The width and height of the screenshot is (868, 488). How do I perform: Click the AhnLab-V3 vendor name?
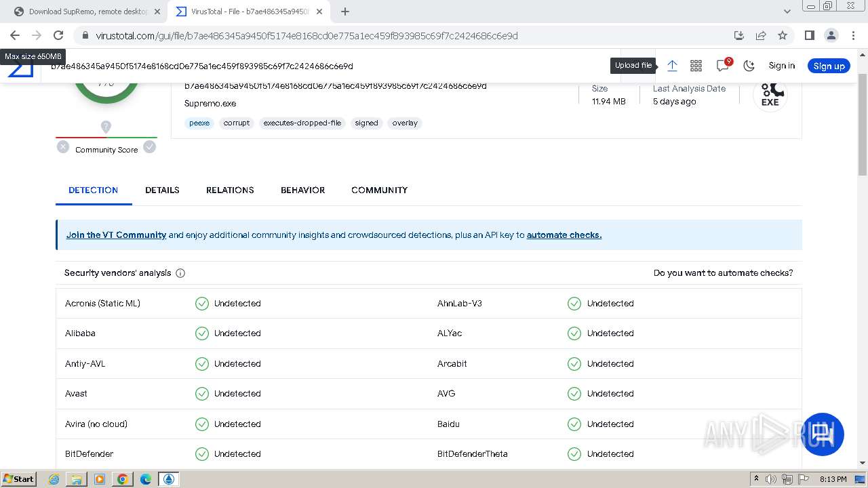pos(460,304)
